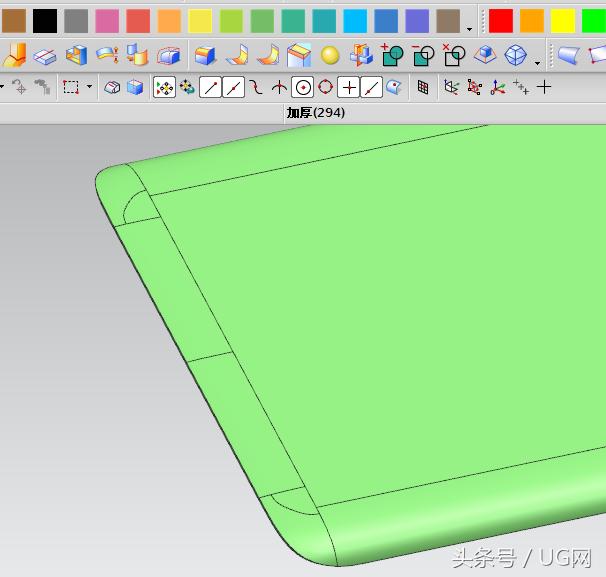Toggle End Point snap
Image resolution: width=606 pixels, height=577 pixels.
(210, 87)
